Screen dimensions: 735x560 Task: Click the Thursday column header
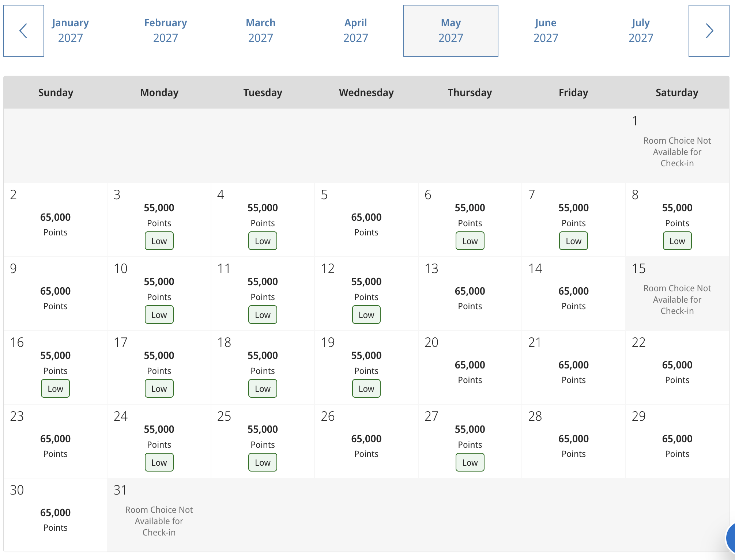(x=470, y=92)
